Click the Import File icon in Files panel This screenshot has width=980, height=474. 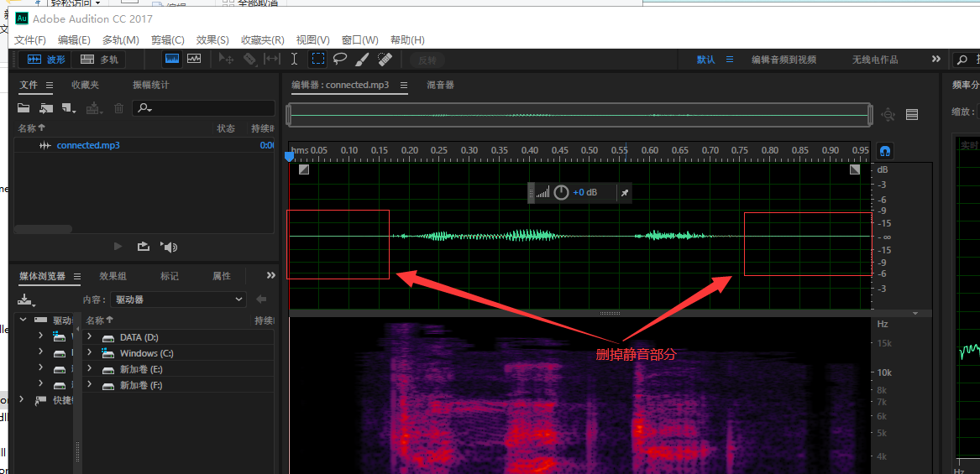point(45,108)
